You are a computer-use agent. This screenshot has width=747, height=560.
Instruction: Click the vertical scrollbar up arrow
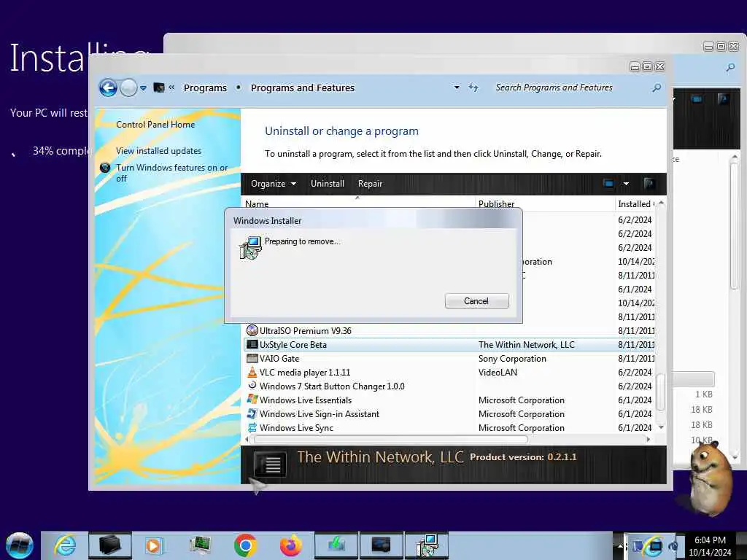click(661, 203)
